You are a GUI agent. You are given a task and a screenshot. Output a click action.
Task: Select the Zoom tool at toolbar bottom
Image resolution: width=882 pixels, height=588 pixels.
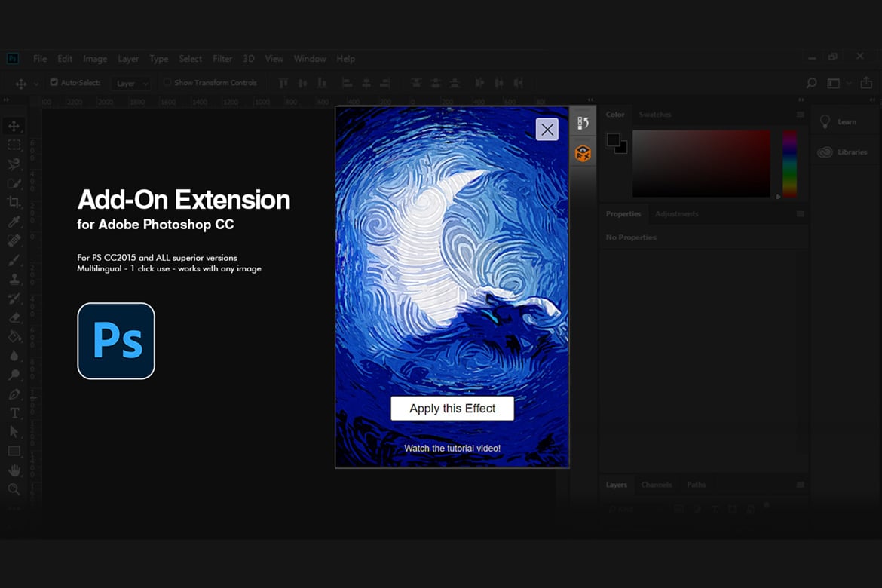pyautogui.click(x=14, y=489)
